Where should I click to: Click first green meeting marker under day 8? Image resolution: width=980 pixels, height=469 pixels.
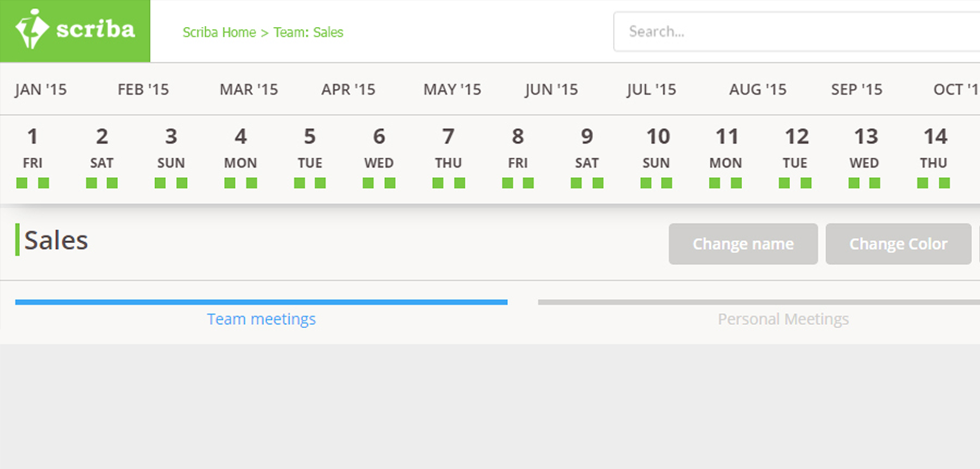pos(508,183)
